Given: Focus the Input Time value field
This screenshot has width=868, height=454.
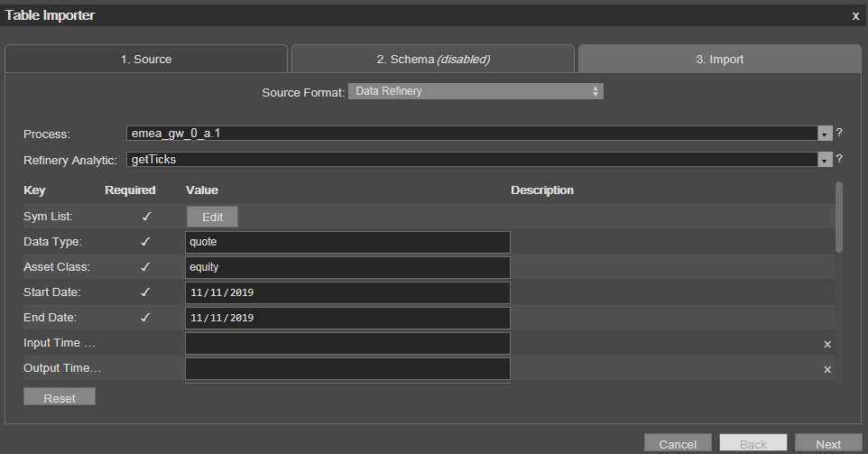Looking at the screenshot, I should [x=347, y=343].
